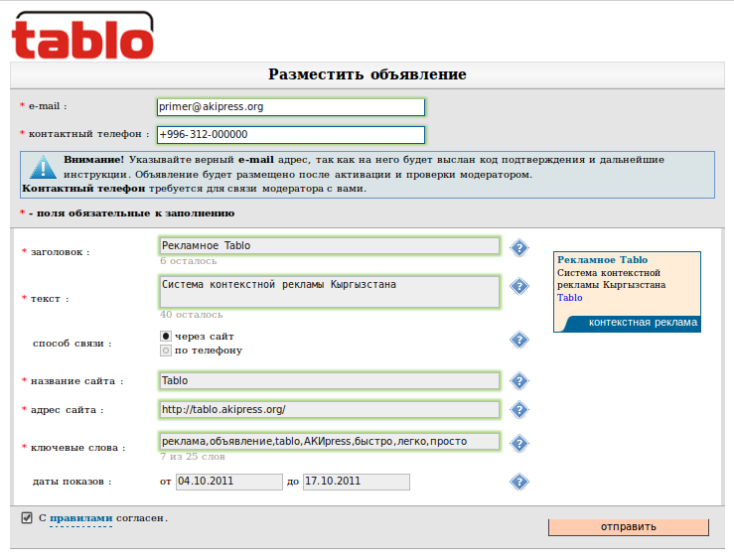
Task: Open the "правилами" rules link
Action: [x=80, y=518]
